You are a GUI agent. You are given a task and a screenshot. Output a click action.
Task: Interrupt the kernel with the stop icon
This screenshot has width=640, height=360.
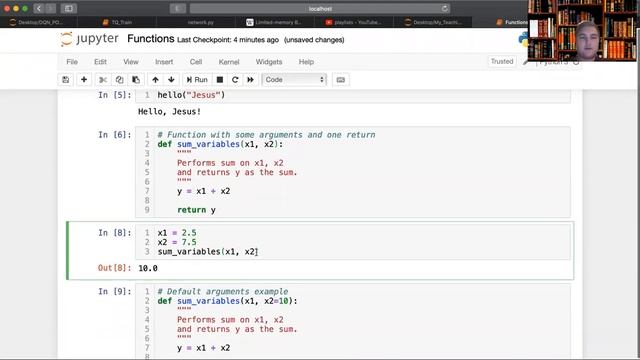tap(220, 80)
